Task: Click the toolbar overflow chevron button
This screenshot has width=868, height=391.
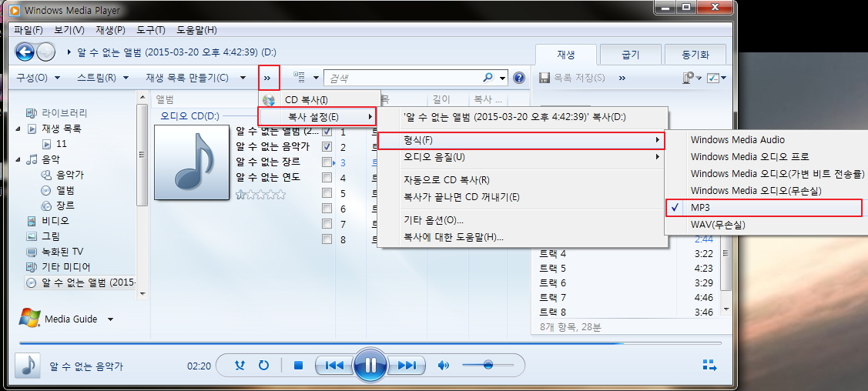Action: point(267,78)
